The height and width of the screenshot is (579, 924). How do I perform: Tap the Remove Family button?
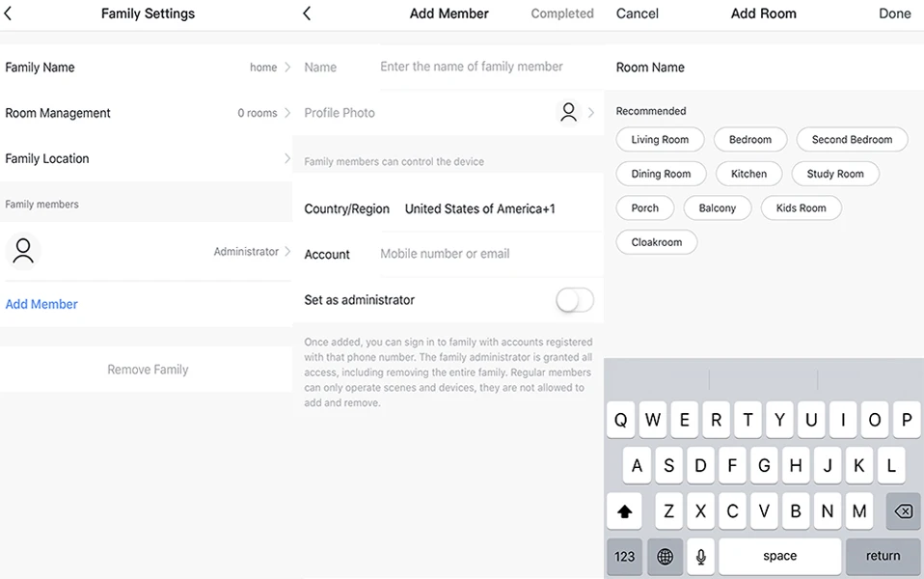coord(147,369)
